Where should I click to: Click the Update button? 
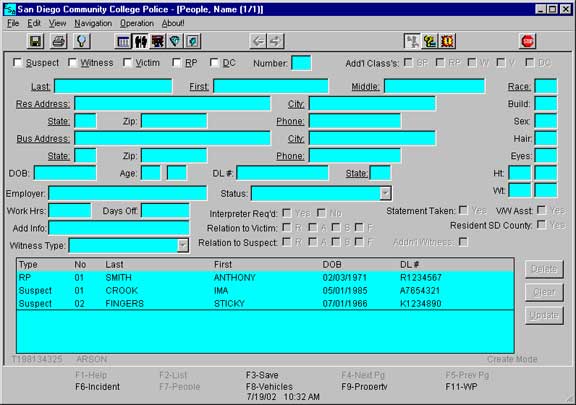pyautogui.click(x=544, y=315)
